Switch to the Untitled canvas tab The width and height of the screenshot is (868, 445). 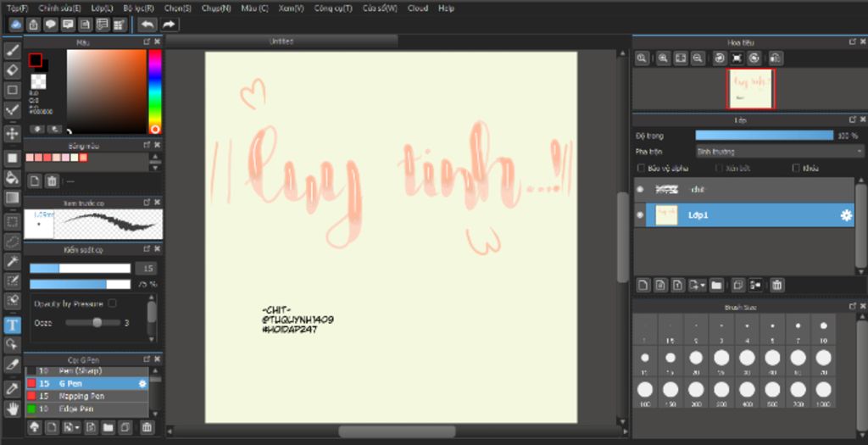pos(281,41)
